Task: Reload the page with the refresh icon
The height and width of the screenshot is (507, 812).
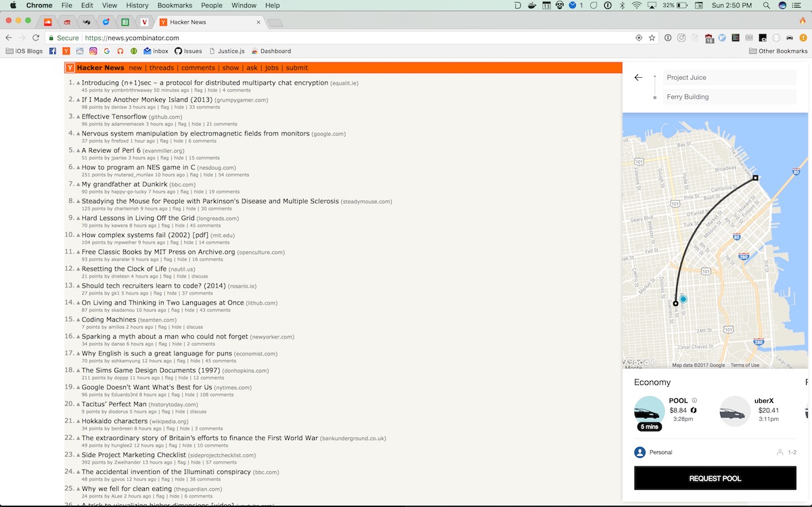Action: tap(37, 38)
